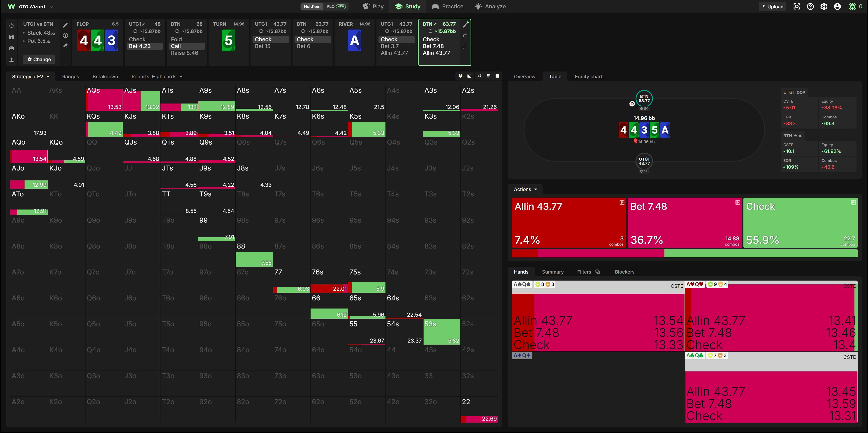Click the Upload button
The width and height of the screenshot is (868, 433).
(x=773, y=6)
